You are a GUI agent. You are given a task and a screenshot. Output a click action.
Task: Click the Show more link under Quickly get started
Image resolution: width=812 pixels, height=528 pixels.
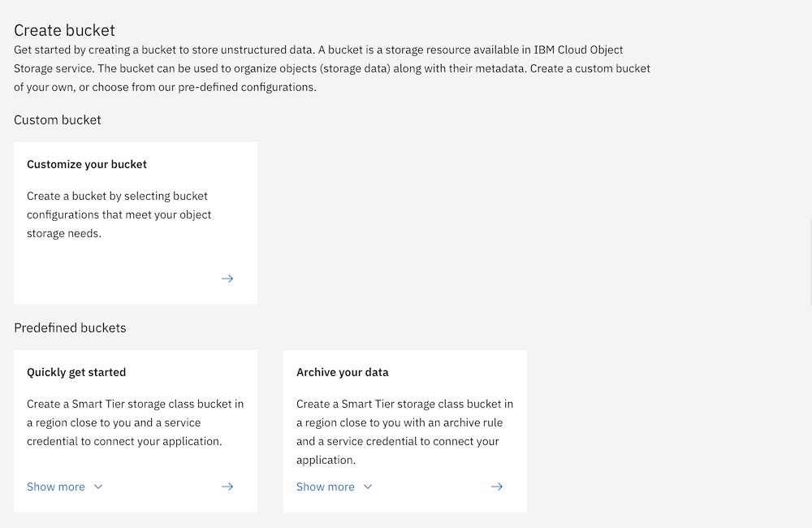click(x=56, y=487)
